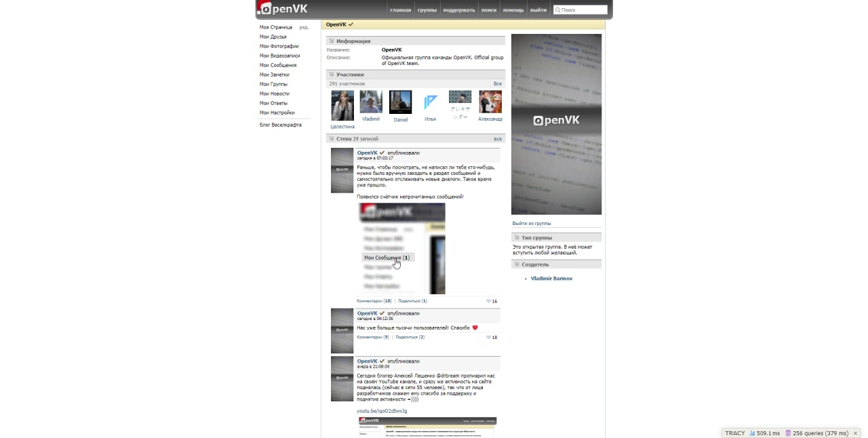868x438 pixels.
Task: Close the Tracy debug bar
Action: click(856, 433)
